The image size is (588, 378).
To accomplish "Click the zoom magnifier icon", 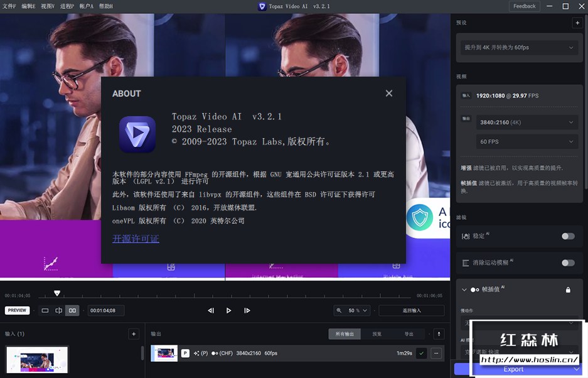I will point(339,310).
